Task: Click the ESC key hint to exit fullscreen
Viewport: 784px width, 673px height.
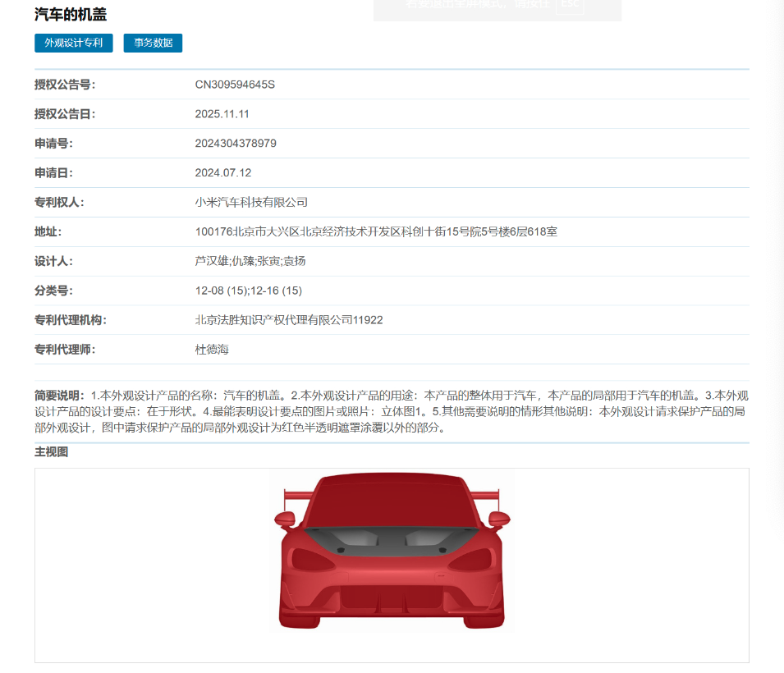Action: coord(570,4)
